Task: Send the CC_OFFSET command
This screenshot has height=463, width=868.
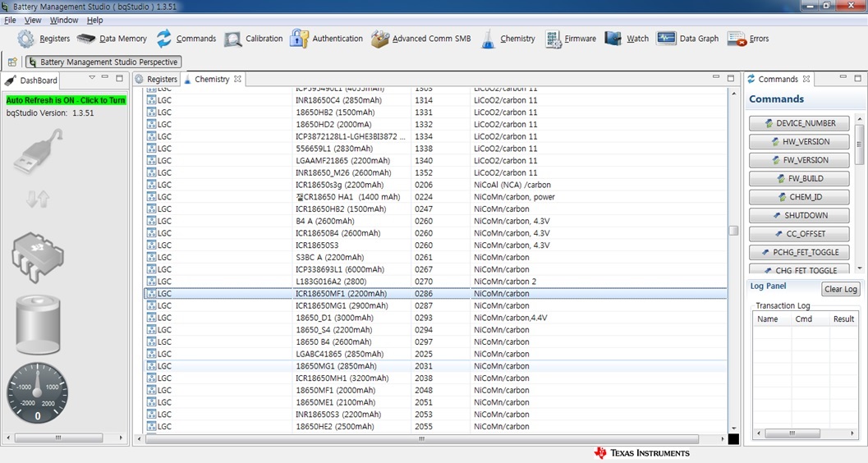Action: point(799,234)
